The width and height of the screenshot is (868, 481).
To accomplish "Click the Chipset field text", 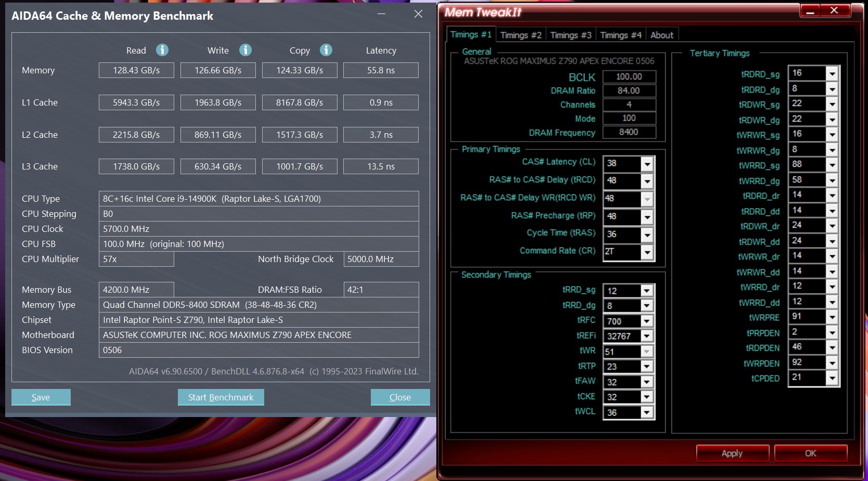I will pos(258,320).
